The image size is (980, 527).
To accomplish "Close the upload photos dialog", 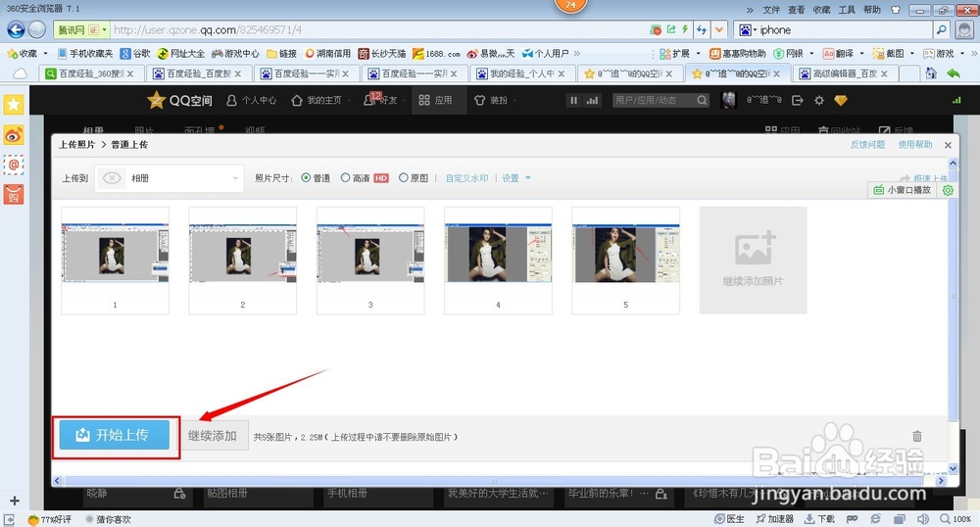I will point(948,145).
